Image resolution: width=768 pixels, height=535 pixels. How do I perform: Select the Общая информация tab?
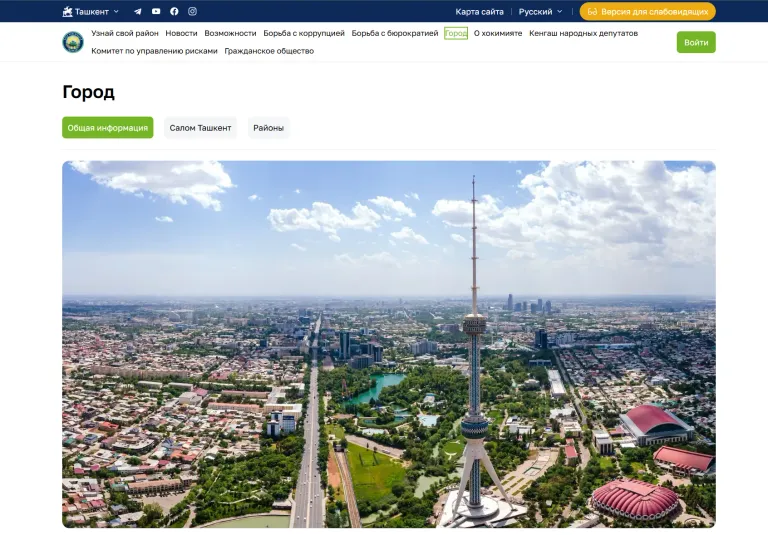pos(108,127)
